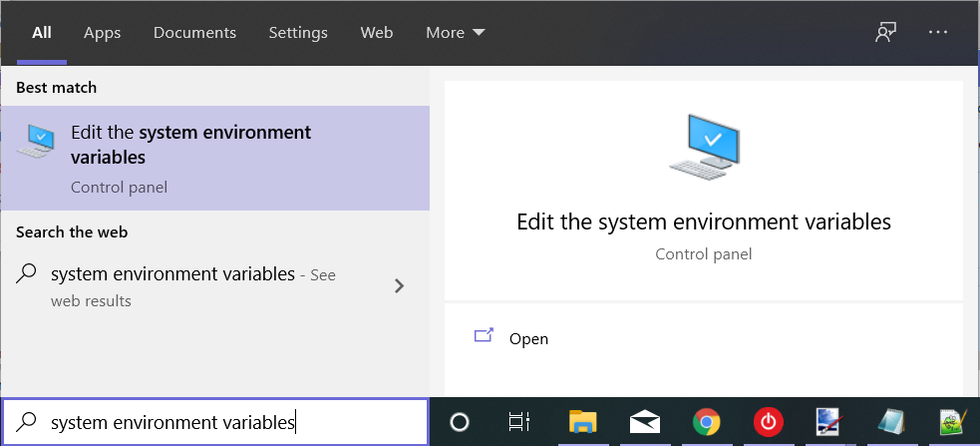Click the 'Search the web' section heading
Image resolution: width=980 pixels, height=446 pixels.
click(x=71, y=232)
